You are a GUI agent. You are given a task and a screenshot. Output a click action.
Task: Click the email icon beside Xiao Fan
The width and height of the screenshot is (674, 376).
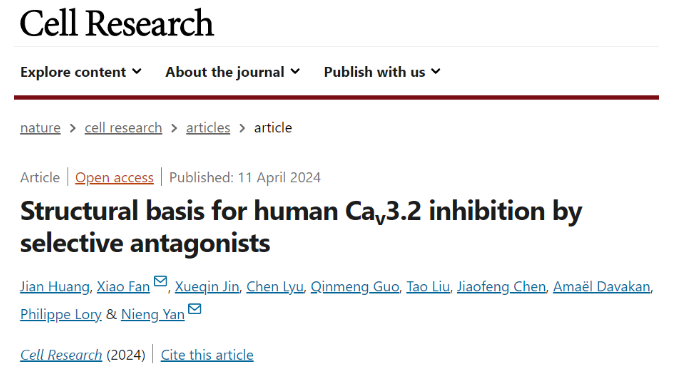pos(160,281)
